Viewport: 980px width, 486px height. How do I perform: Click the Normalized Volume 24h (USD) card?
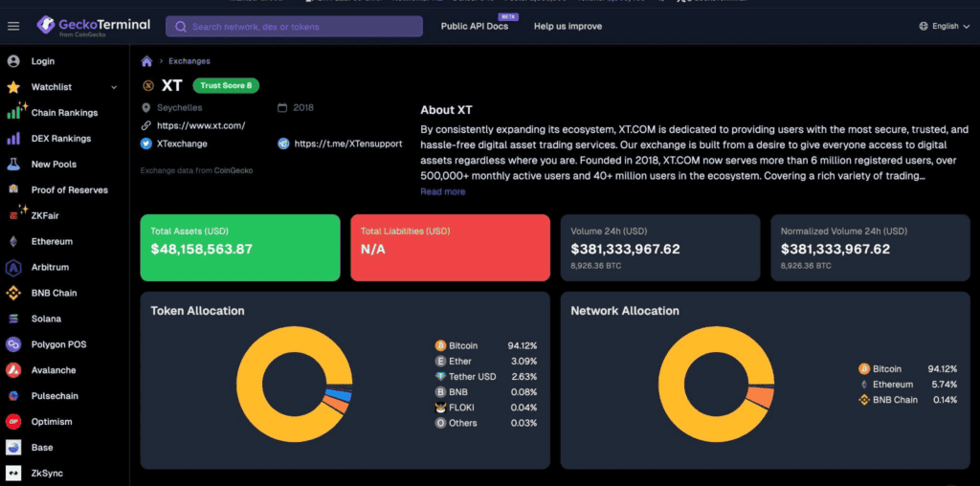(870, 248)
